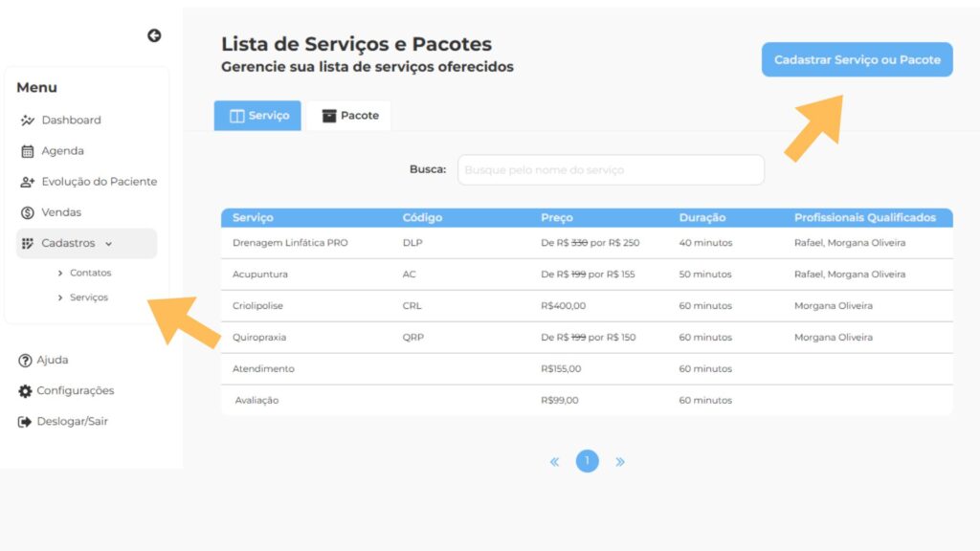Click the service name search field
Image resolution: width=980 pixels, height=551 pixels.
pos(611,170)
